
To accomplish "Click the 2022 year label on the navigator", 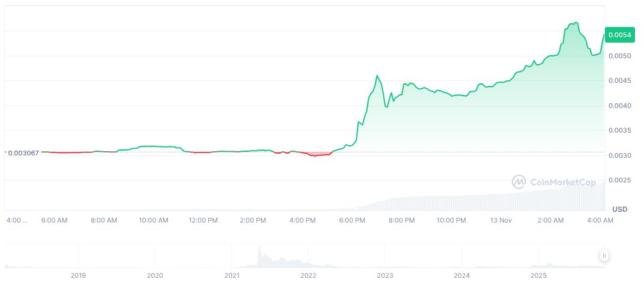I will click(x=308, y=275).
